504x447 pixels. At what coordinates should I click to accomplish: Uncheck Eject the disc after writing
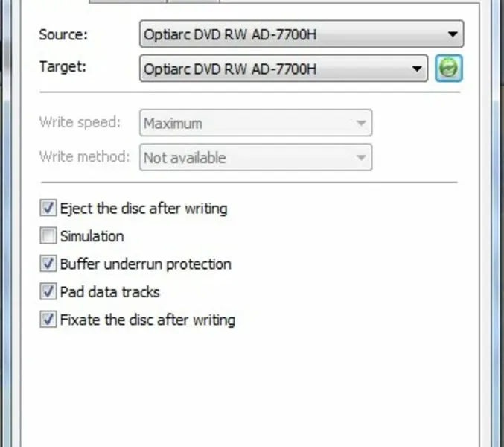click(48, 208)
